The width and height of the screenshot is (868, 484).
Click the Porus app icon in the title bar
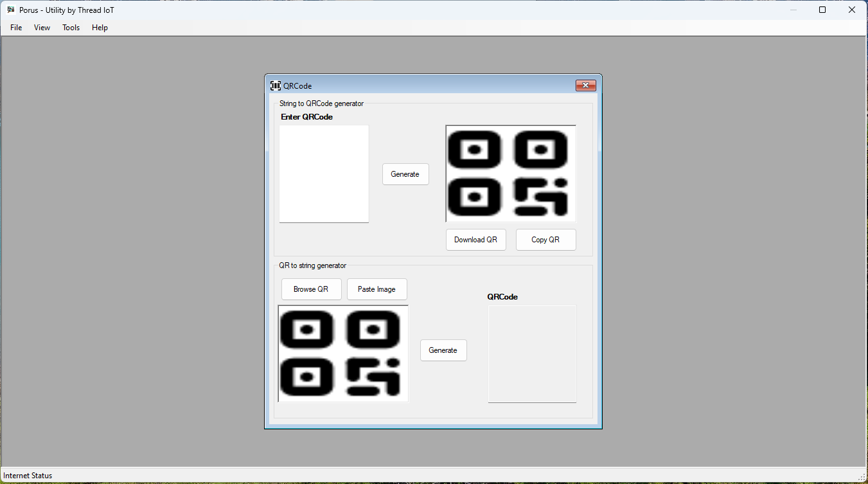point(10,10)
